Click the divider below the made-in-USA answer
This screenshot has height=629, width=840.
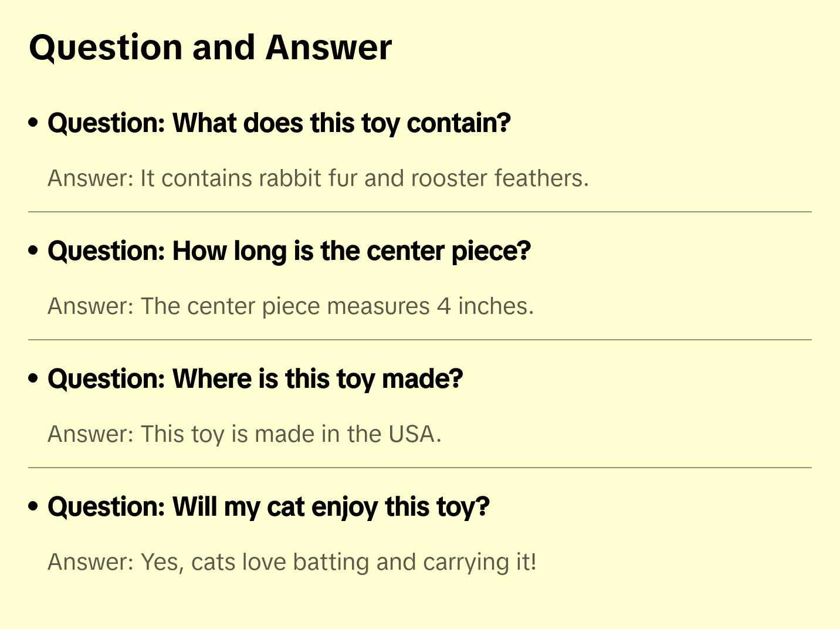(420, 468)
